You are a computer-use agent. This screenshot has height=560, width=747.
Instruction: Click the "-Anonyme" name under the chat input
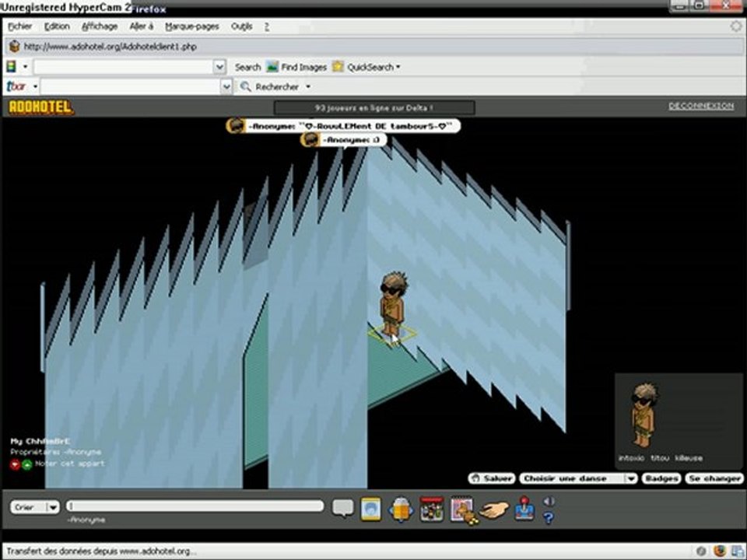86,520
